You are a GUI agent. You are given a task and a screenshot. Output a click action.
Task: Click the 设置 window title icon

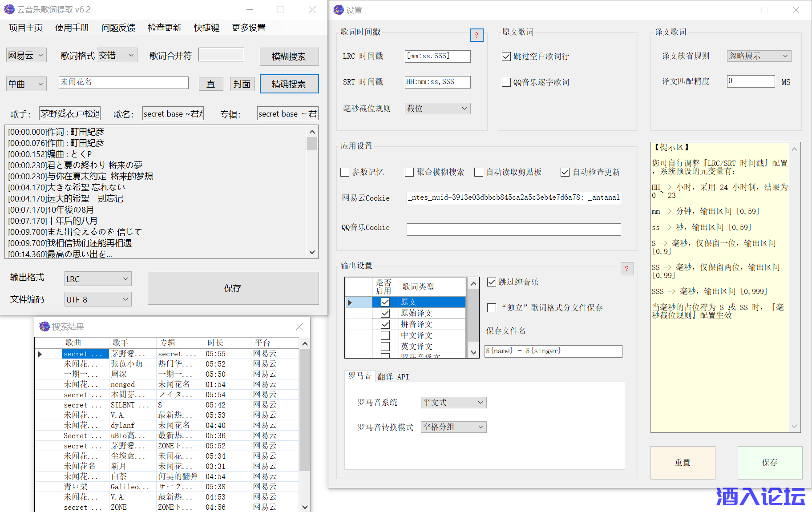pyautogui.click(x=339, y=10)
